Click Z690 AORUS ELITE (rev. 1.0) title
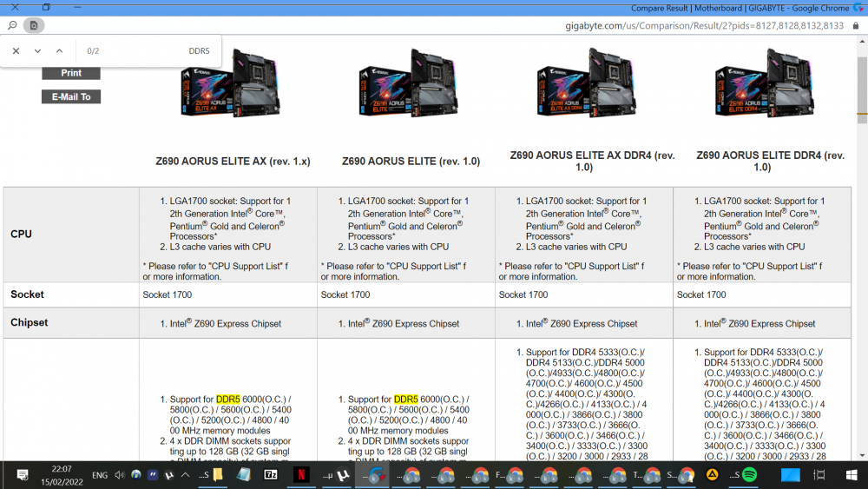 (411, 162)
